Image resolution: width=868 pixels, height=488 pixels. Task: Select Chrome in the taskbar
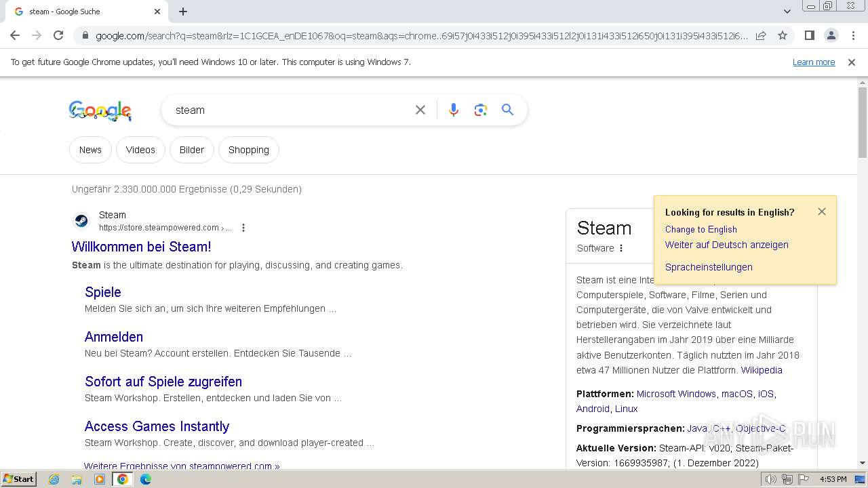(x=123, y=479)
